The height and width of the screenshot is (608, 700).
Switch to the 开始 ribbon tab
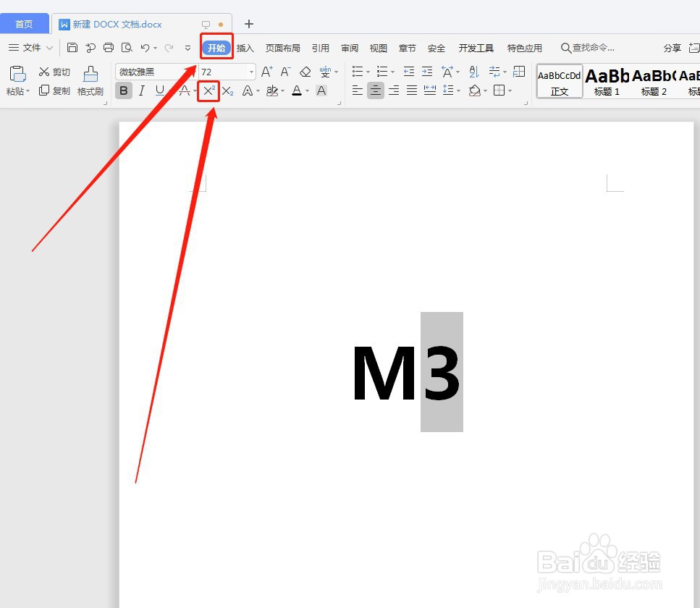[216, 48]
